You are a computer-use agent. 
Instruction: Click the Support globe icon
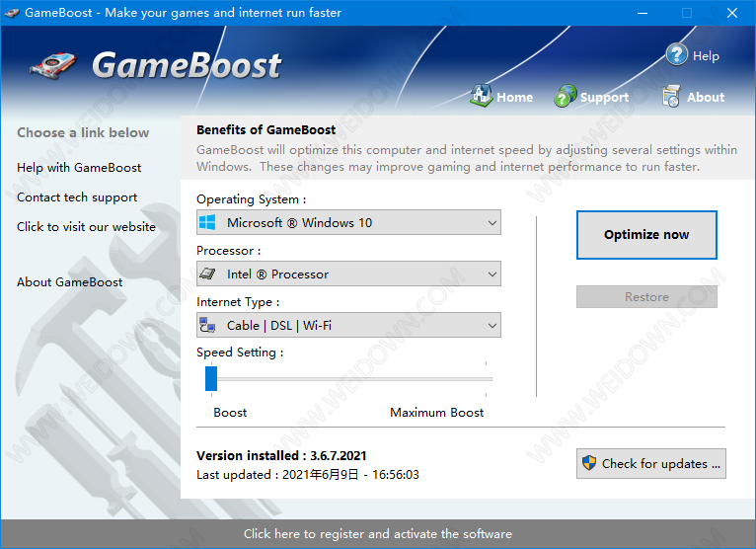566,97
